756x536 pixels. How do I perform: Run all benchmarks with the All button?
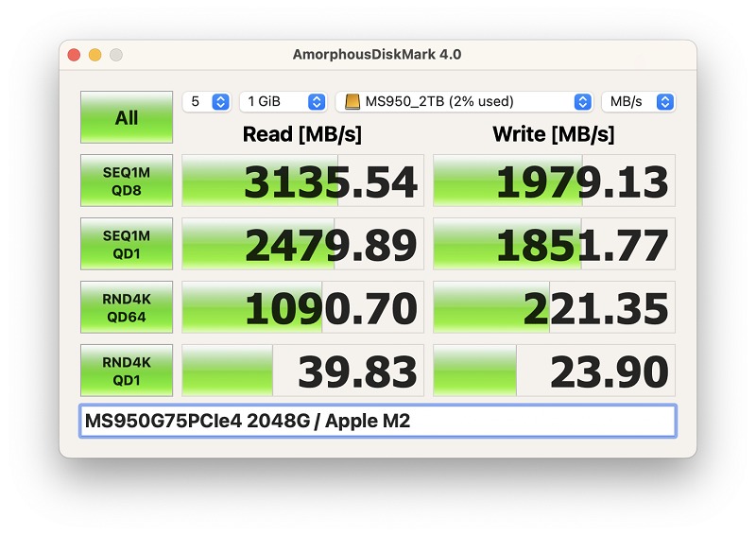(127, 117)
